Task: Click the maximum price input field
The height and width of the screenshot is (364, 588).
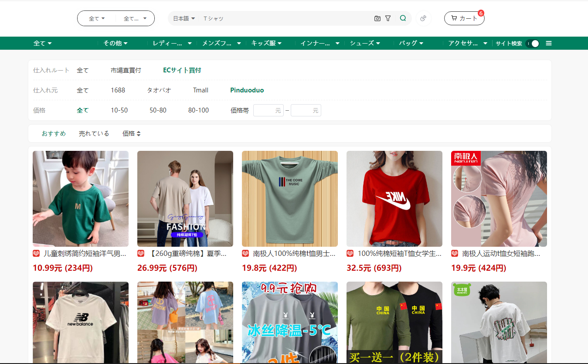Action: (306, 110)
